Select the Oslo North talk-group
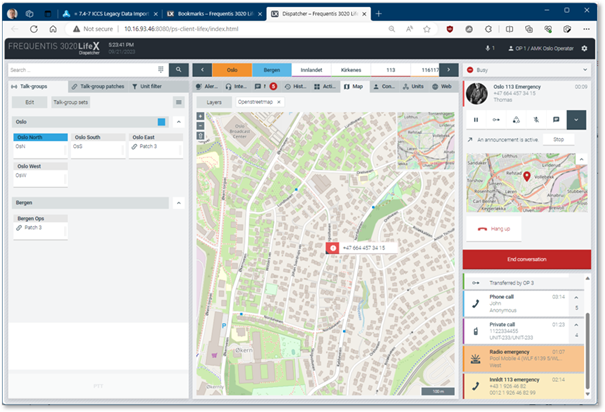605x412 pixels. 40,138
